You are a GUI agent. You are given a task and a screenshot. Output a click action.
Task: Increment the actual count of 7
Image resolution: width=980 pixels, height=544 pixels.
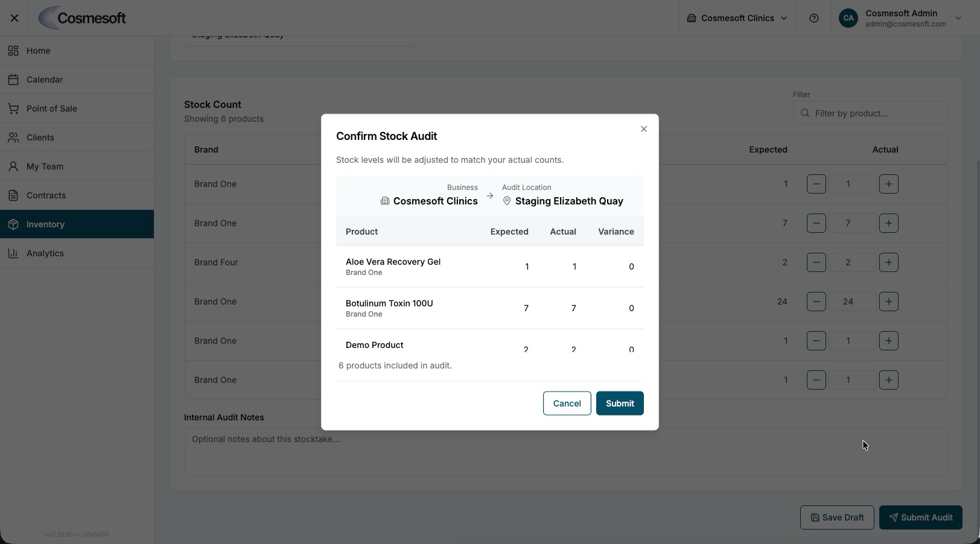(x=888, y=223)
